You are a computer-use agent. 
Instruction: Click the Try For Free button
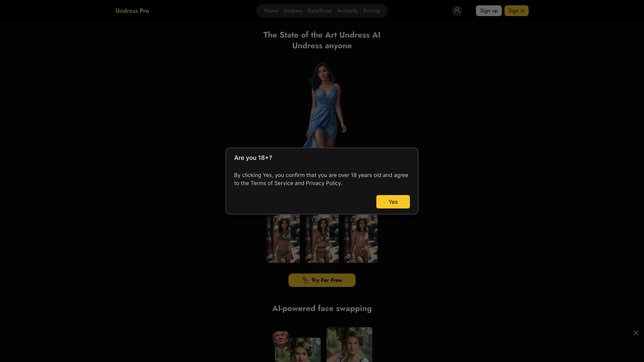tap(322, 280)
